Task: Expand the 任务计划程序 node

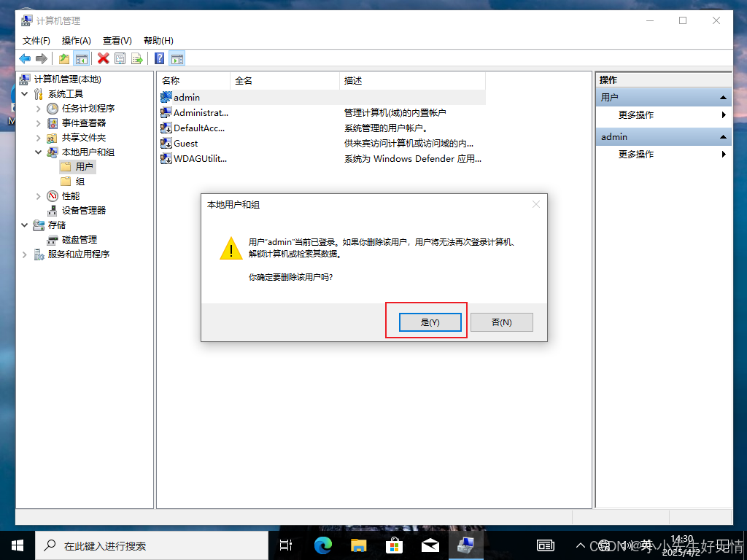Action: [39, 109]
